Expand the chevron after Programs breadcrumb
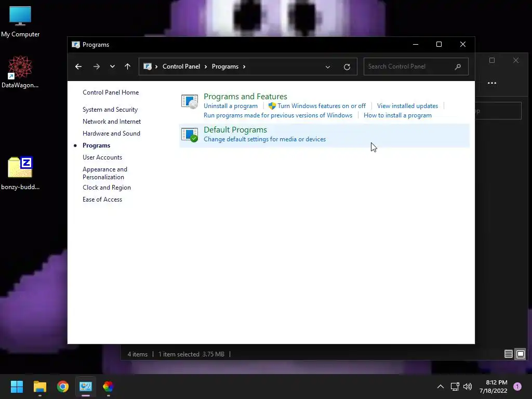 [244, 66]
